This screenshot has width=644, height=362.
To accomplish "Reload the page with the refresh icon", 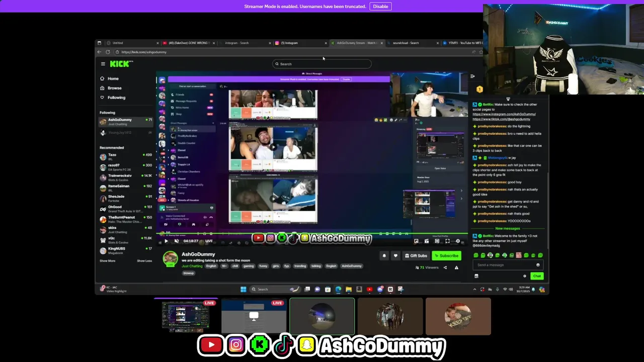I will 108,52.
